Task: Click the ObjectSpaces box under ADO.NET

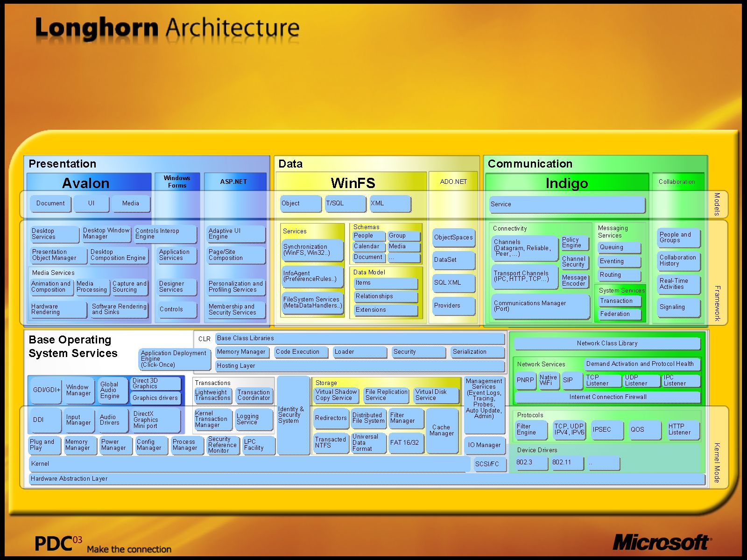Action: click(x=453, y=238)
